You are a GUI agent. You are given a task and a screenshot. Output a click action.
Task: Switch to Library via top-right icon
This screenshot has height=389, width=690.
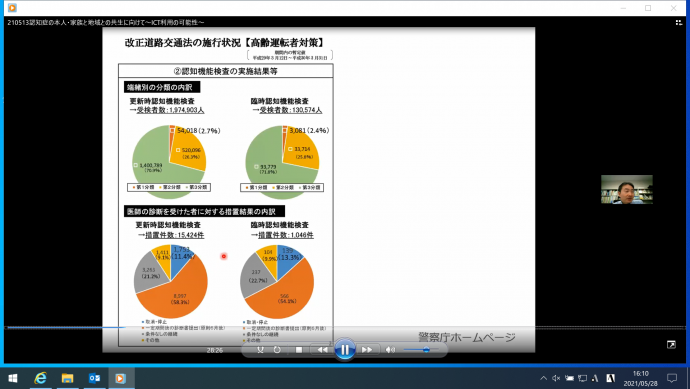click(x=679, y=22)
